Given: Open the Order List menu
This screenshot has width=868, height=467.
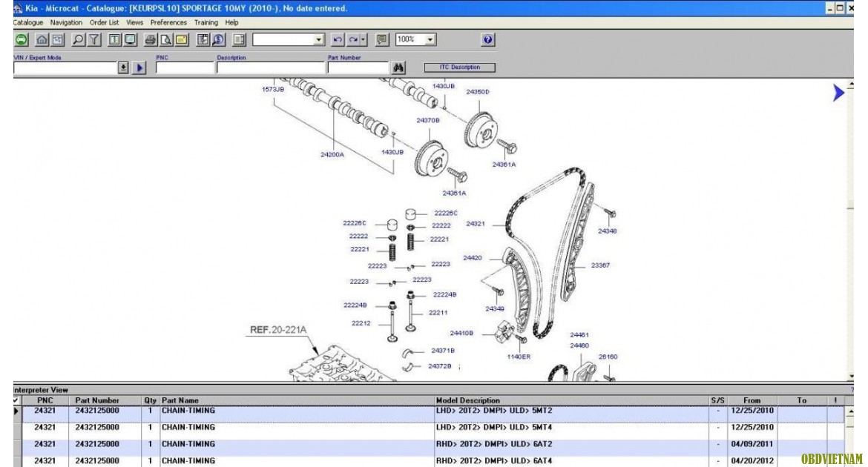Looking at the screenshot, I should pos(104,23).
